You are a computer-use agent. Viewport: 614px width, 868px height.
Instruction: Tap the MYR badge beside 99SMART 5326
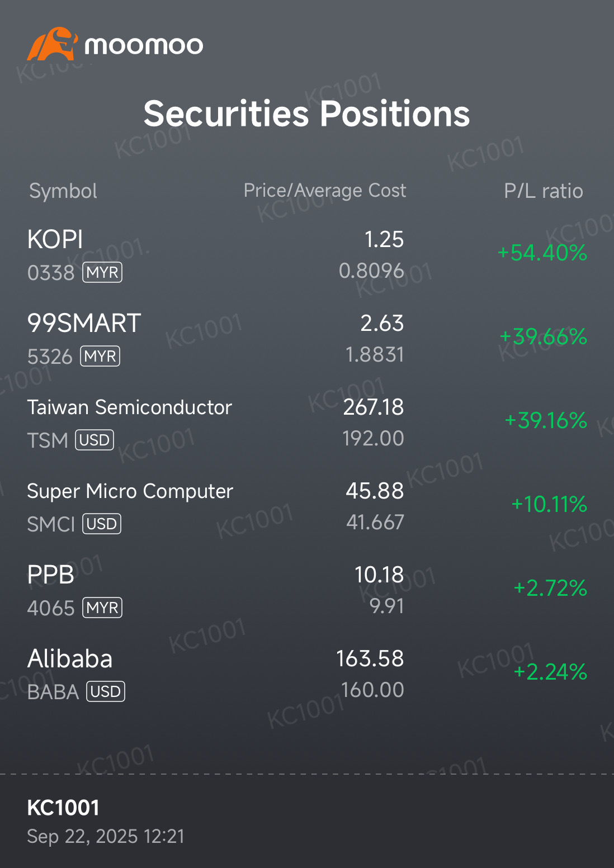100,357
